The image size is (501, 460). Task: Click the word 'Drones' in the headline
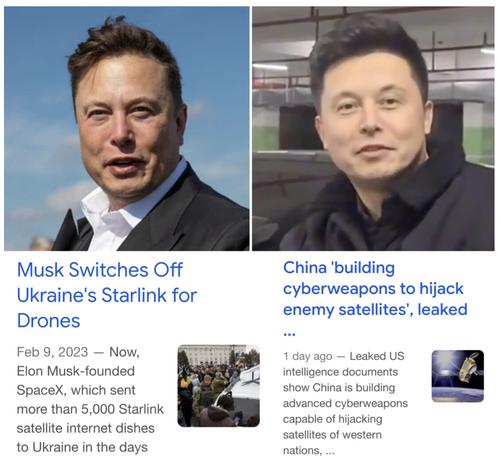point(49,321)
